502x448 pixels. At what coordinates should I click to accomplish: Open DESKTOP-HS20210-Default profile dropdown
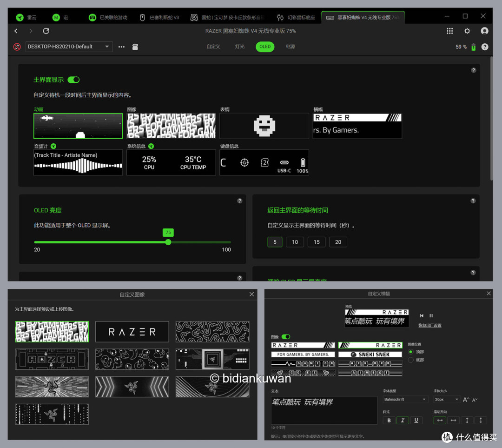pyautogui.click(x=69, y=47)
